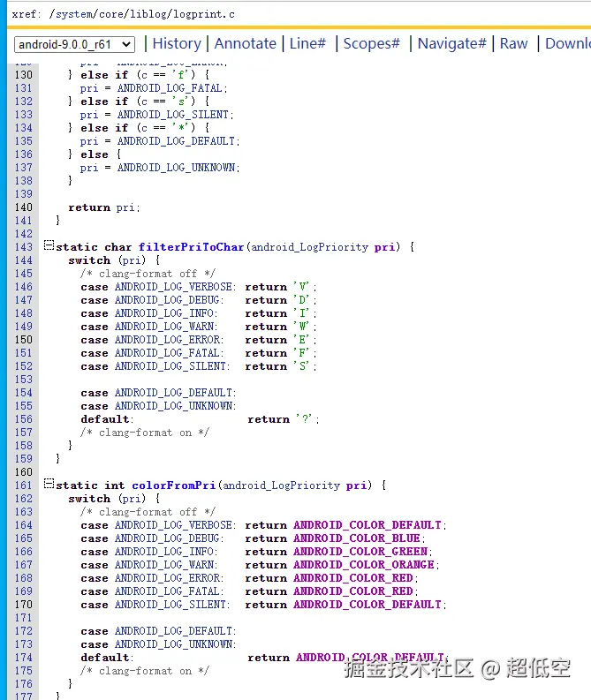591x700 pixels.
Task: Open the History link
Action: (x=177, y=43)
